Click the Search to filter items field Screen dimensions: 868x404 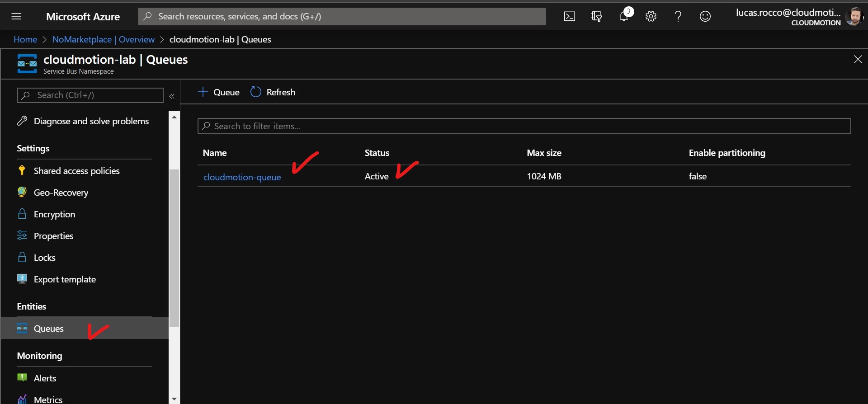pyautogui.click(x=524, y=126)
